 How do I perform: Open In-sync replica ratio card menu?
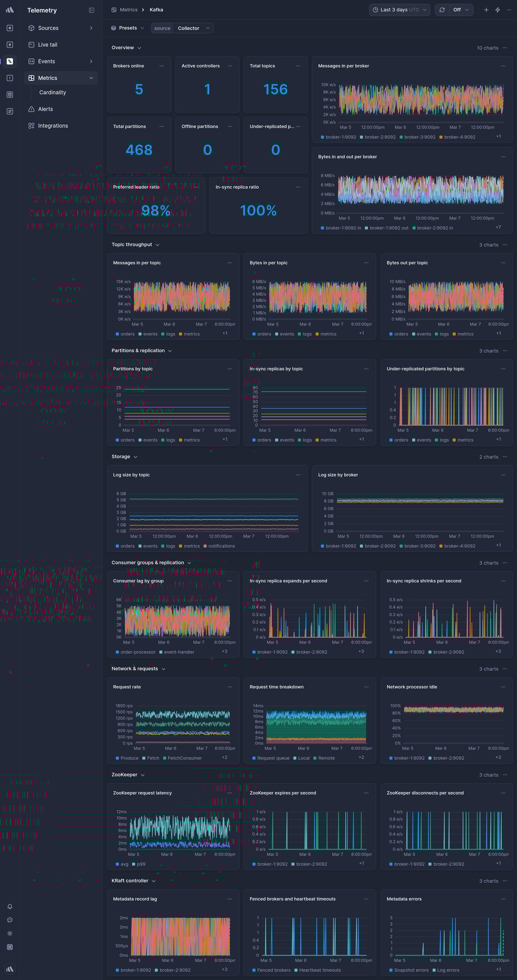(x=298, y=187)
